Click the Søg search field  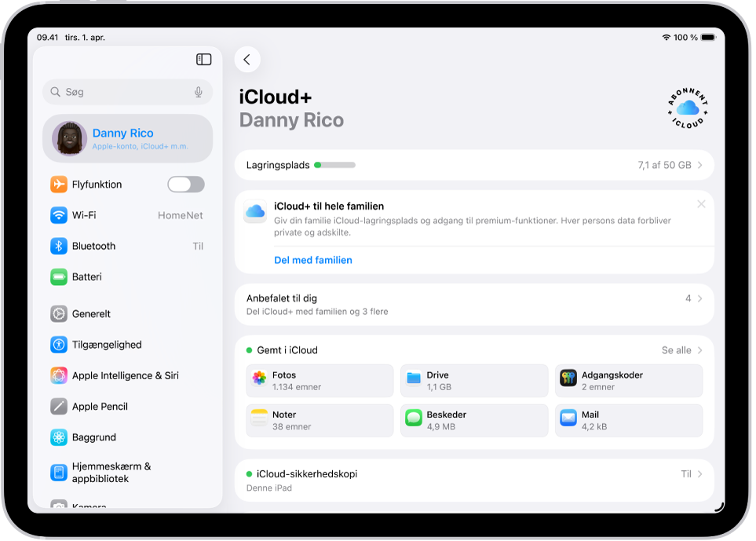(x=118, y=92)
